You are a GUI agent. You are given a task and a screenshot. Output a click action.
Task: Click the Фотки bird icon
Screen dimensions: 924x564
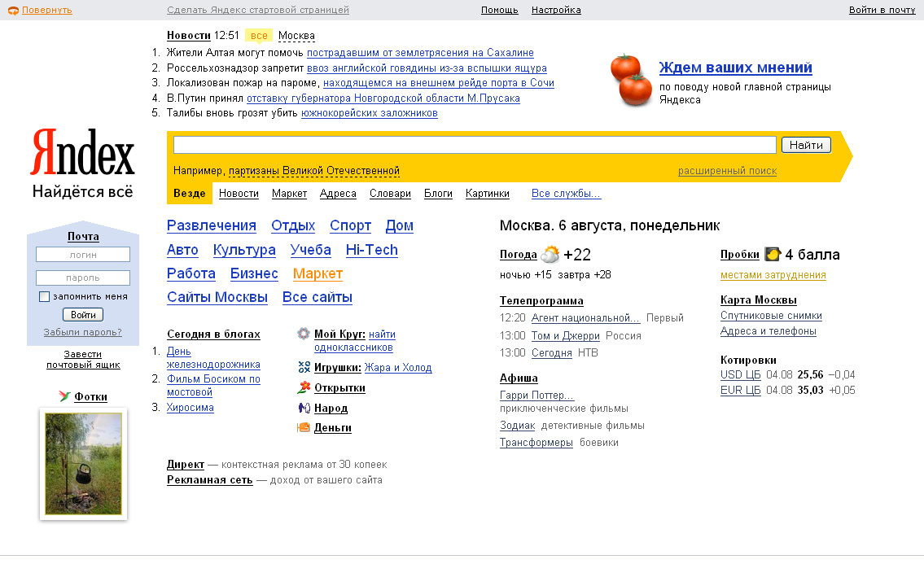[65, 396]
